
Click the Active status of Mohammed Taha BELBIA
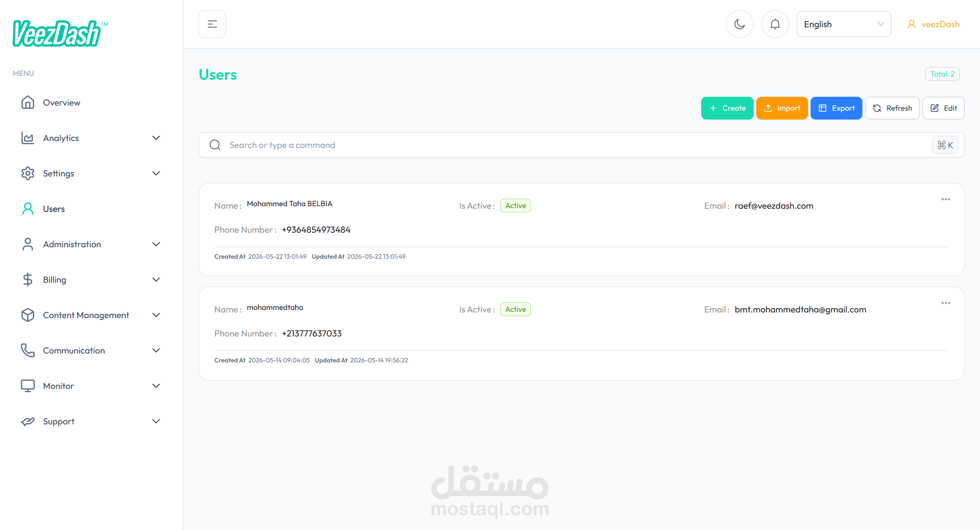pyautogui.click(x=516, y=206)
